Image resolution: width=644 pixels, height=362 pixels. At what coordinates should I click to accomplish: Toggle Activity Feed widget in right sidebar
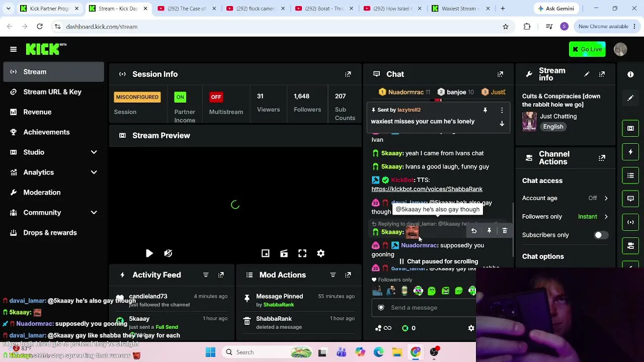coord(630,152)
